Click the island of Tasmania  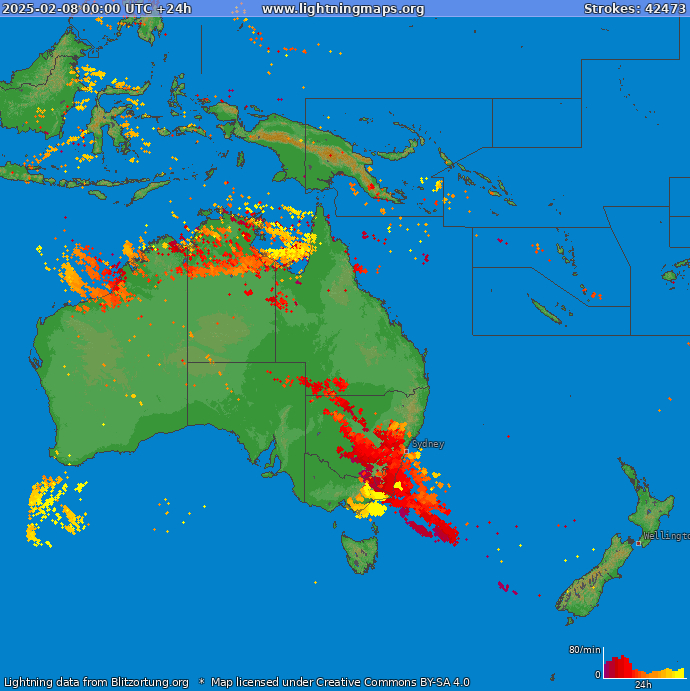click(x=360, y=551)
